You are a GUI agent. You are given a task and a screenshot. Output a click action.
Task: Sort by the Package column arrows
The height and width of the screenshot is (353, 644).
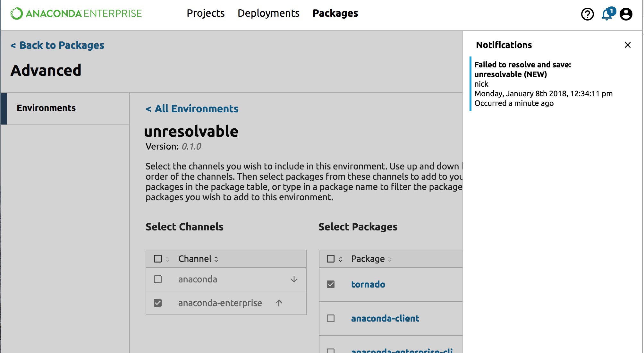point(389,259)
